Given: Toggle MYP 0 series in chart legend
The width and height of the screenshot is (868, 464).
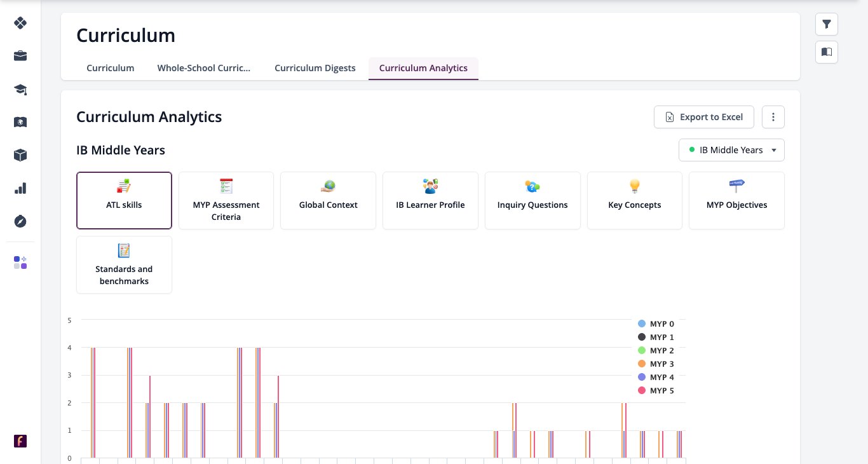Looking at the screenshot, I should [656, 324].
